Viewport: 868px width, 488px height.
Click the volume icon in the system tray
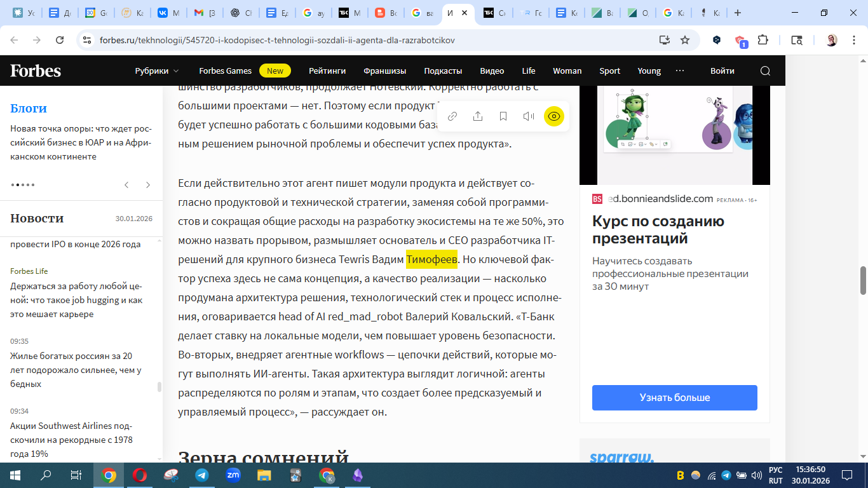coord(756,475)
